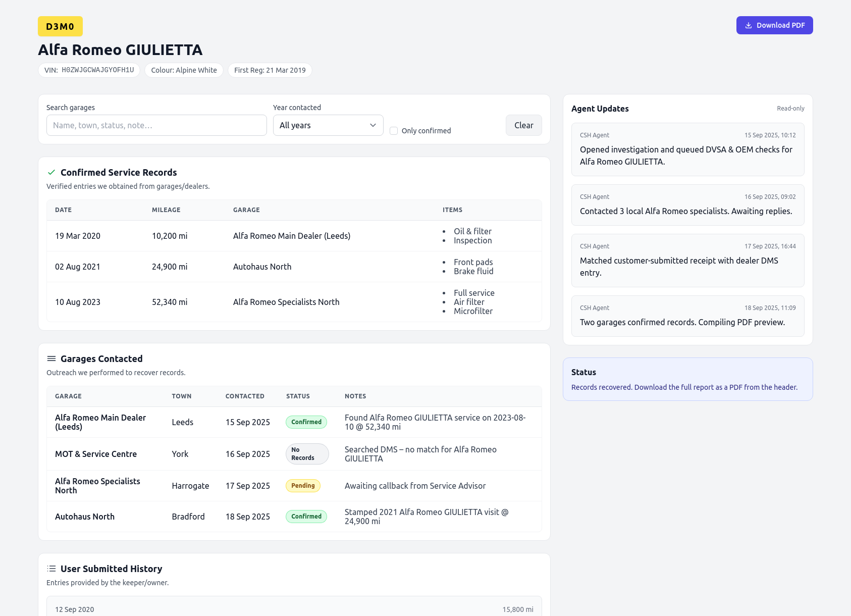Click the Download PDF button
The height and width of the screenshot is (616, 851).
774,25
